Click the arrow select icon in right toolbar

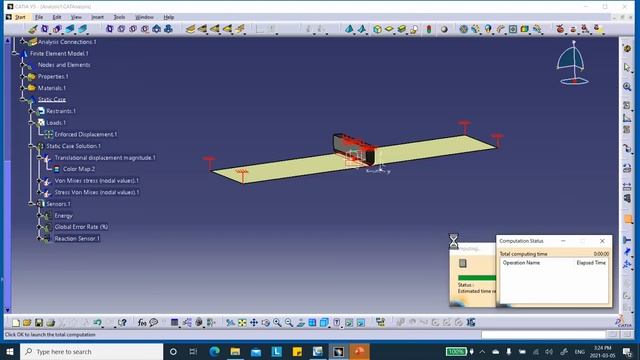(x=627, y=67)
